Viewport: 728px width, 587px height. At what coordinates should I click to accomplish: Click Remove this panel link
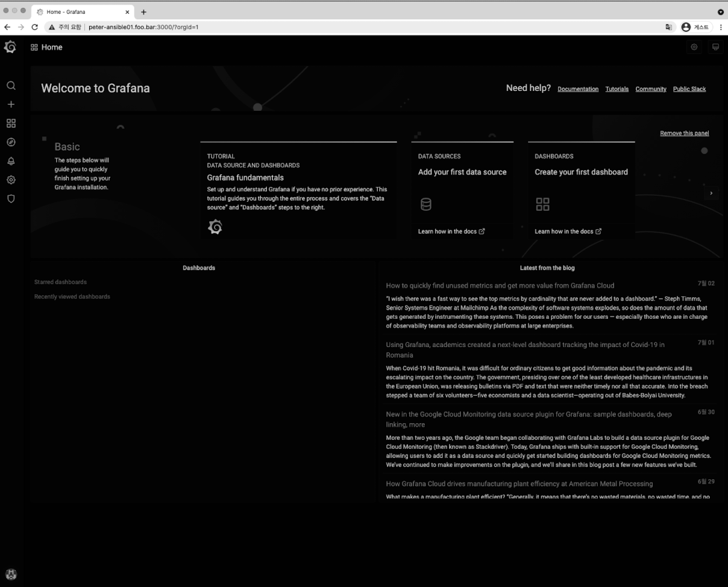tap(685, 133)
